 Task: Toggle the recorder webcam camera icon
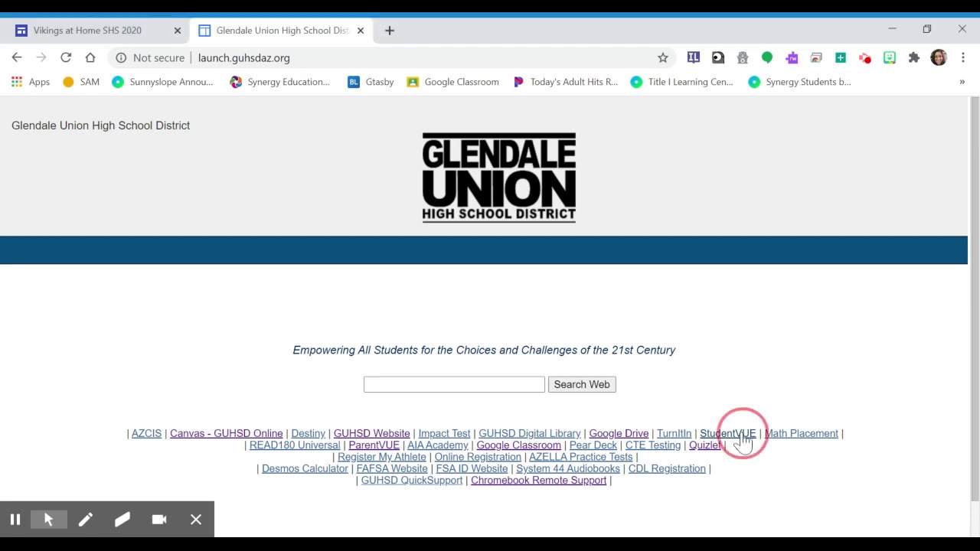159,520
